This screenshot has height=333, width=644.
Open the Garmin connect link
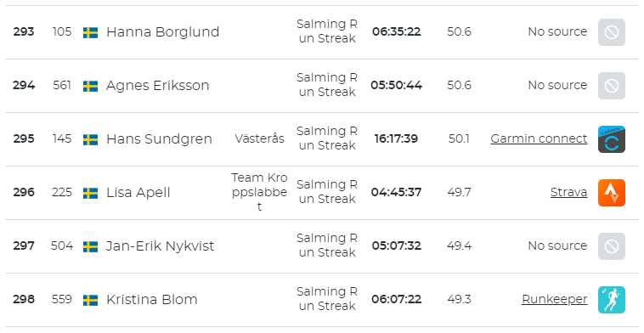point(539,138)
